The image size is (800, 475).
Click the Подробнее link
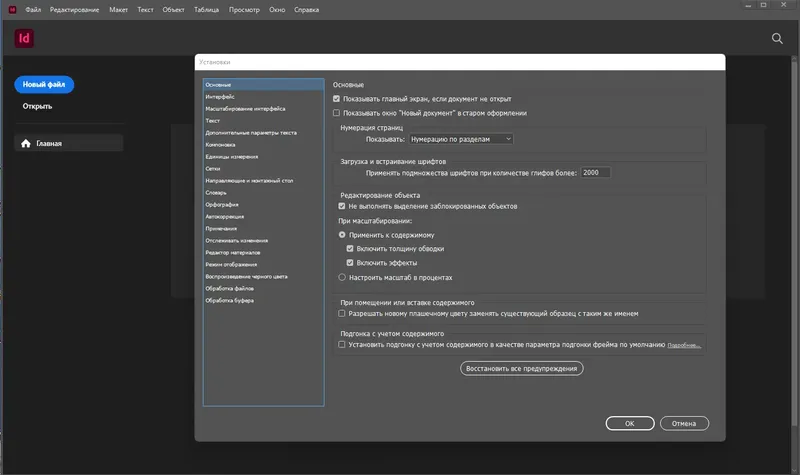click(684, 345)
